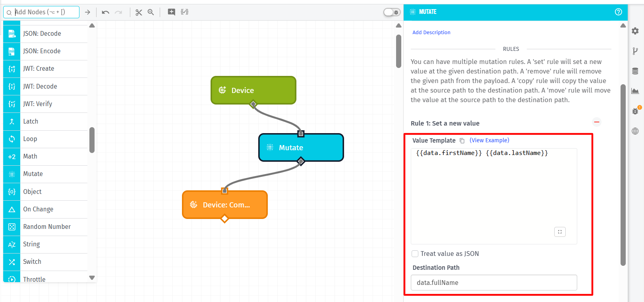Click the Destination Path input field
The width and height of the screenshot is (644, 302).
[x=494, y=283]
